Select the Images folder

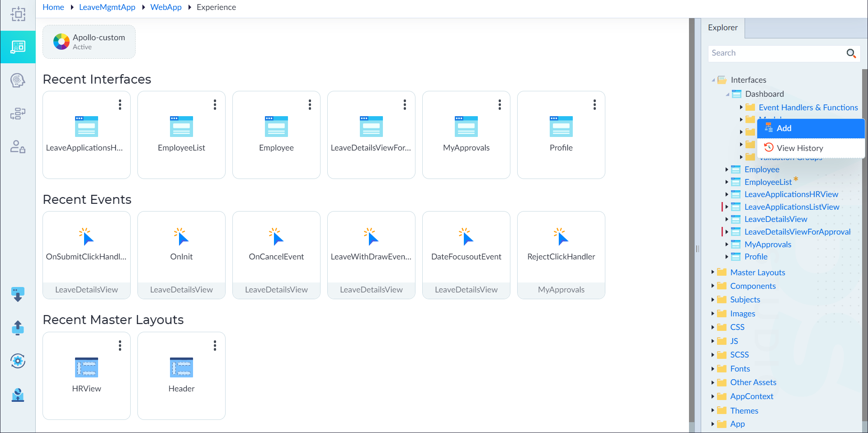[x=742, y=314]
